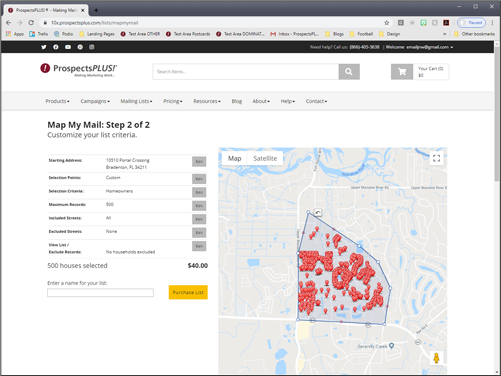Viewport: 501px width, 376px height.
Task: Open a new browser tab
Action: 96,10
